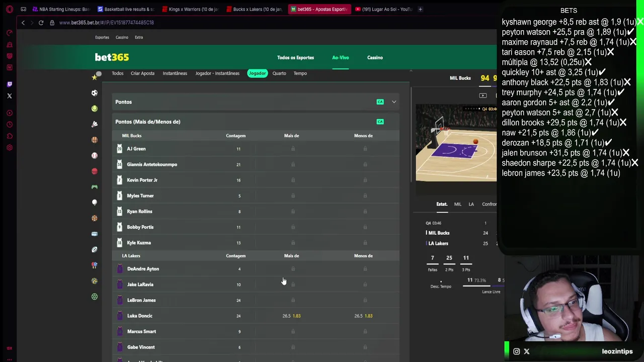Select the highlighted Jogador tab
The height and width of the screenshot is (362, 644).
(x=257, y=73)
